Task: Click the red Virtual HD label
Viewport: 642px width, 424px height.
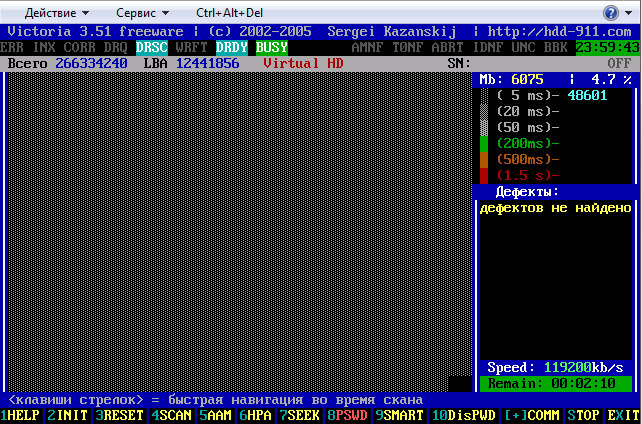Action: [303, 63]
